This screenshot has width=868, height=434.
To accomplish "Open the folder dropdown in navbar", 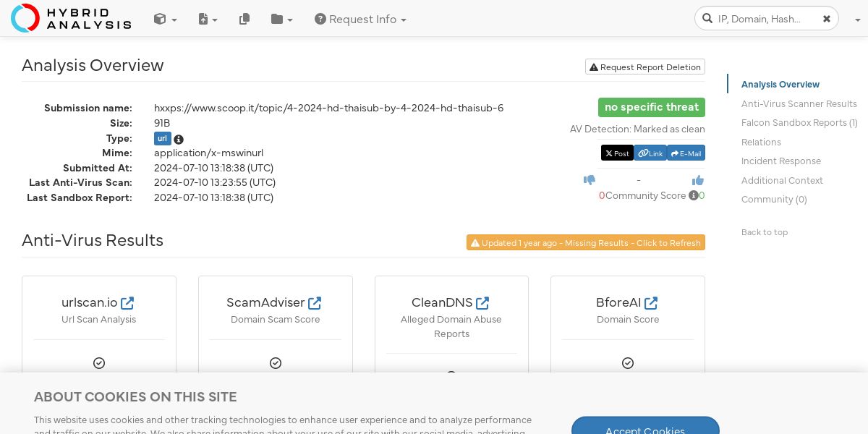I will coord(281,20).
